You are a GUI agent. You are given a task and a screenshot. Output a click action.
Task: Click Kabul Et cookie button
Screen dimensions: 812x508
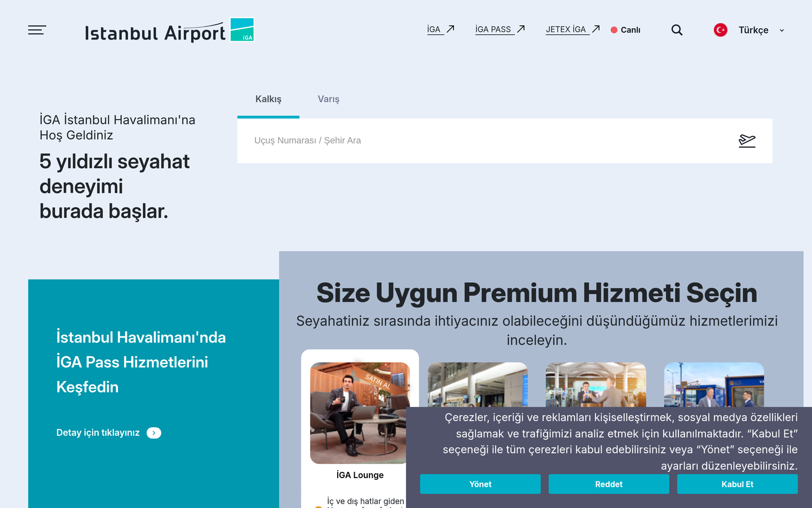click(738, 484)
